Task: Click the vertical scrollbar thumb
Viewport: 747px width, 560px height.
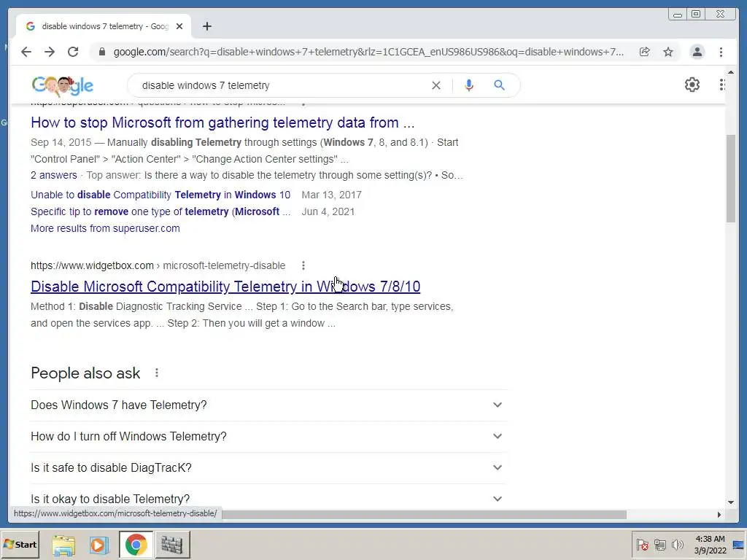Action: [x=731, y=179]
